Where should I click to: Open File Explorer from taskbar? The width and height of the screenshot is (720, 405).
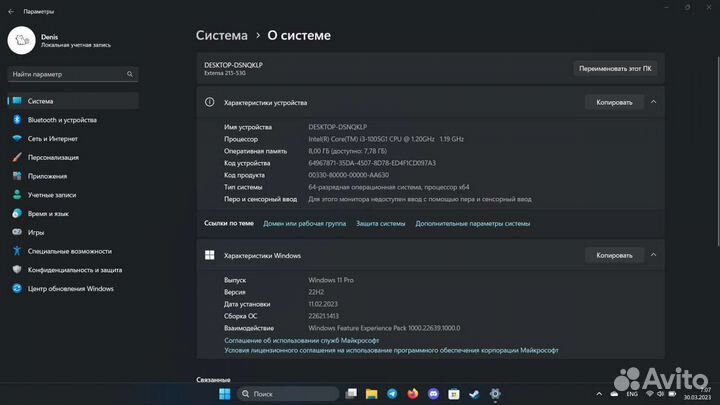[371, 394]
